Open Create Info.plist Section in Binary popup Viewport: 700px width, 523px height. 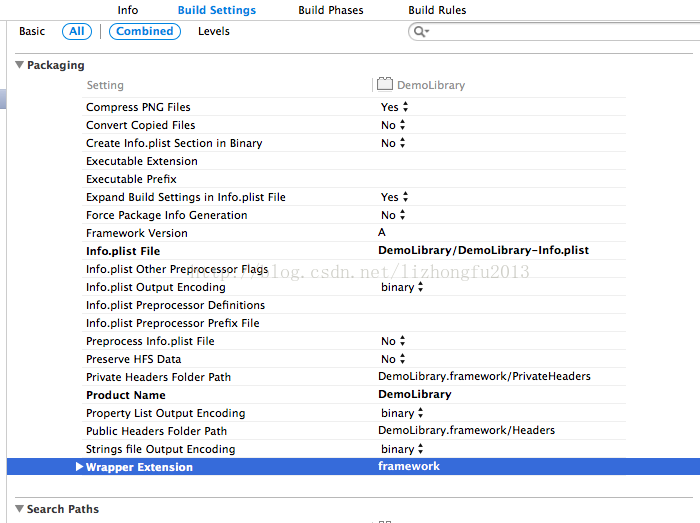pyautogui.click(x=393, y=143)
